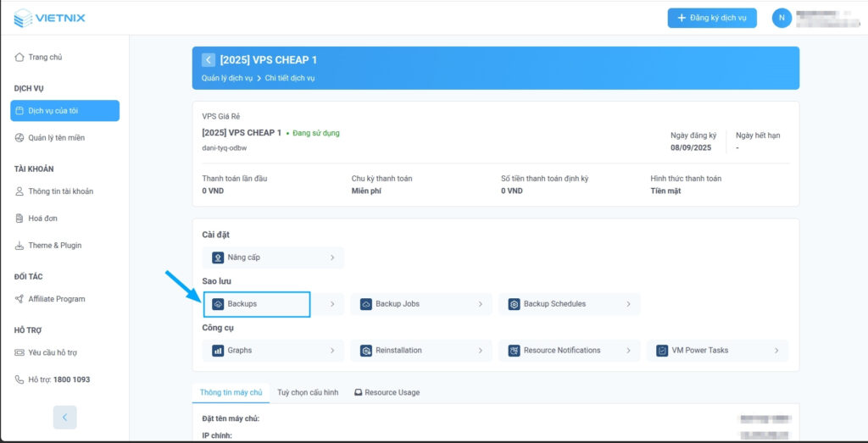Click plus icon in Đăng ký dịch vụ button
Viewport: 868px width, 443px height.
pos(682,18)
